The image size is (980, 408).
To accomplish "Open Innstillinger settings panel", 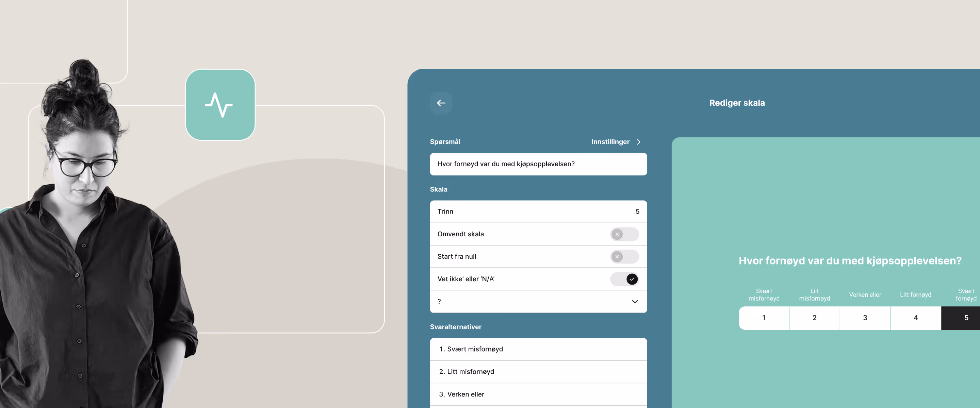I will click(610, 142).
